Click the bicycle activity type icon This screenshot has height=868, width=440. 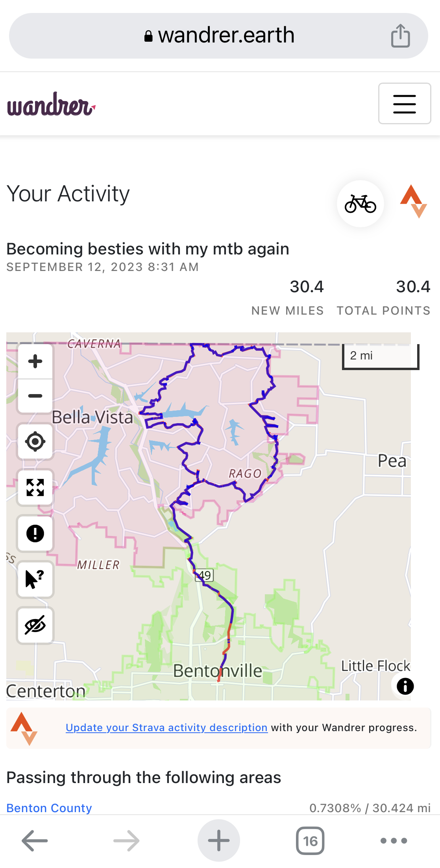[361, 204]
